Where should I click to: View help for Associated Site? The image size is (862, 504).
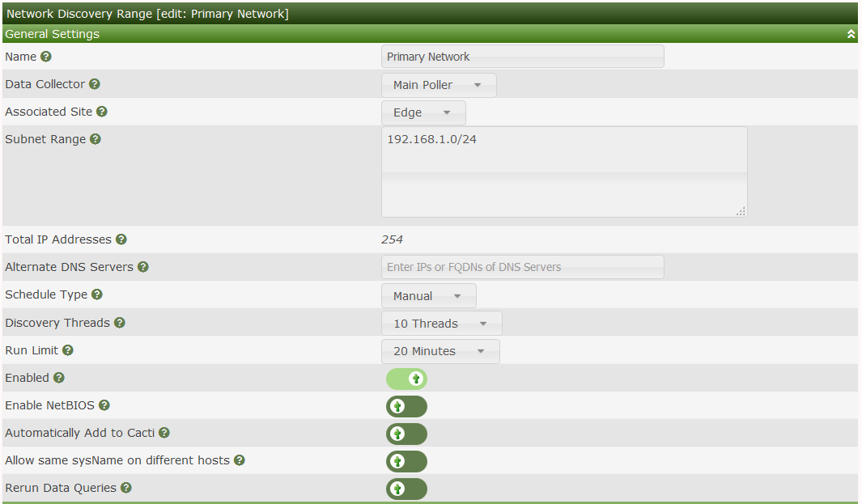coord(102,112)
